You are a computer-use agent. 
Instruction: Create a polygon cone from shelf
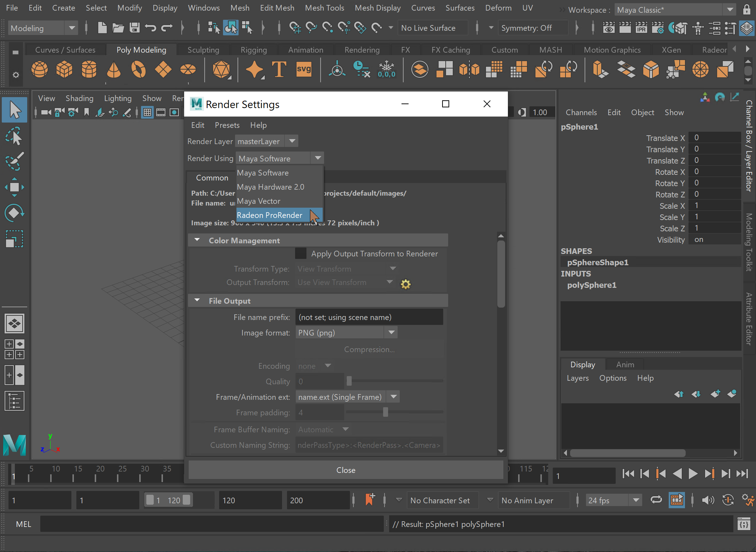pyautogui.click(x=113, y=69)
